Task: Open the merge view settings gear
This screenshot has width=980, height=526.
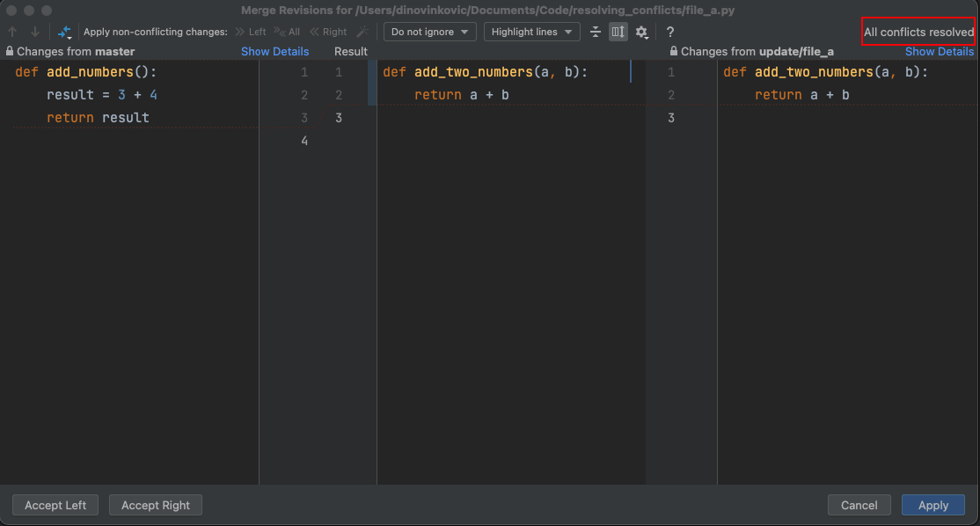Action: click(x=641, y=31)
